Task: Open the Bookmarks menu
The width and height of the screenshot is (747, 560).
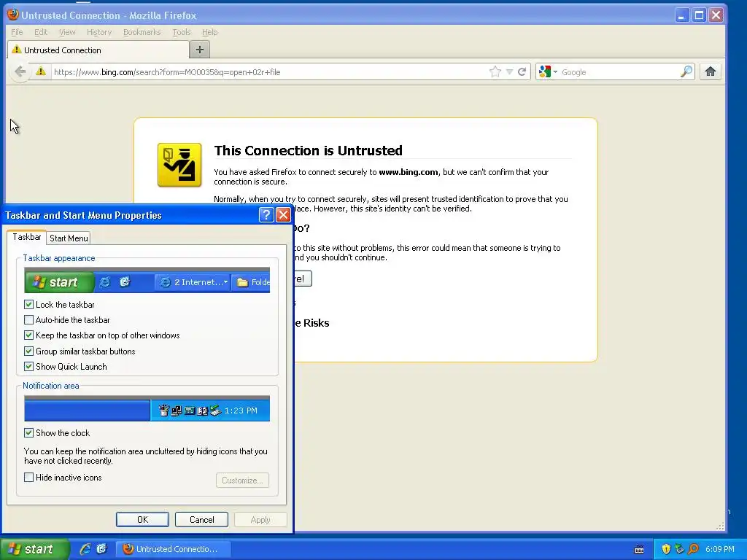Action: (x=142, y=32)
